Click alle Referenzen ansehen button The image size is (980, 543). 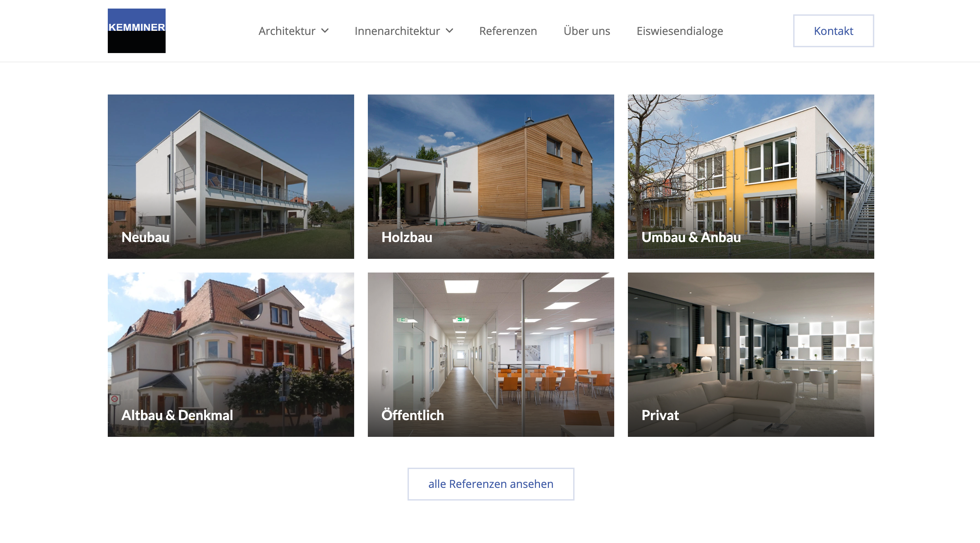pyautogui.click(x=491, y=484)
